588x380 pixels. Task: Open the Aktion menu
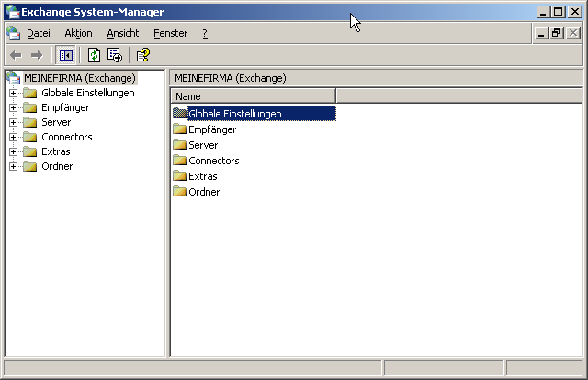pyautogui.click(x=78, y=33)
